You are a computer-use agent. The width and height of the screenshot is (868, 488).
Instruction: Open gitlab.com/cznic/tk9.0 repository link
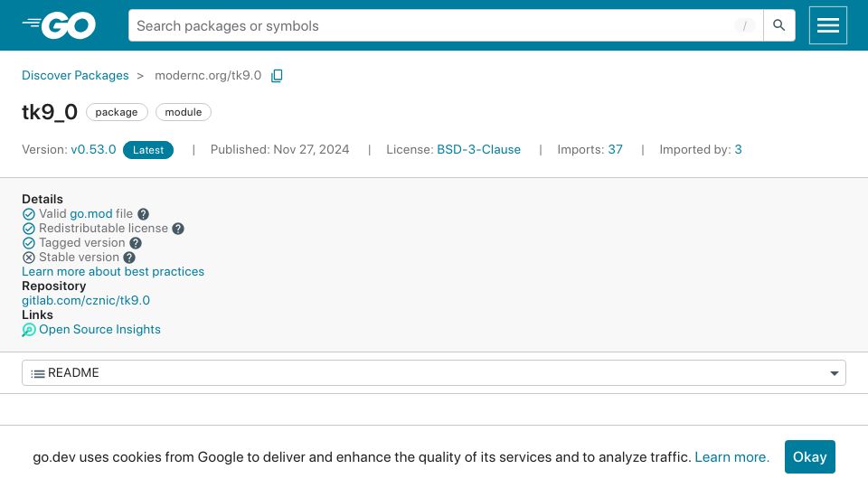point(86,300)
